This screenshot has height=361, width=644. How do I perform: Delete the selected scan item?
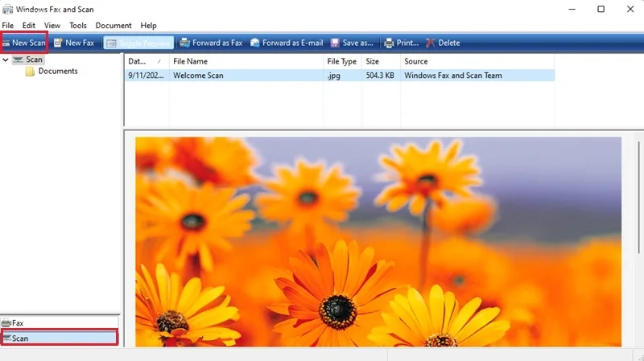[443, 43]
